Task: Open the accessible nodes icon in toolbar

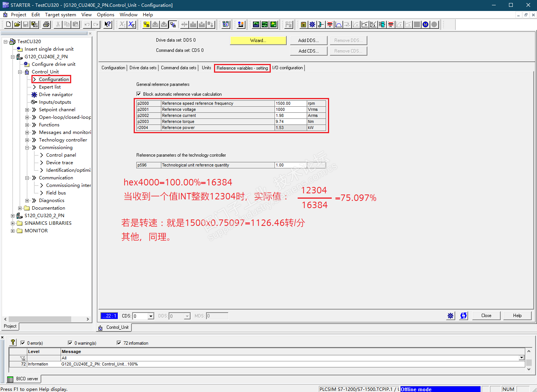Action: click(x=226, y=25)
